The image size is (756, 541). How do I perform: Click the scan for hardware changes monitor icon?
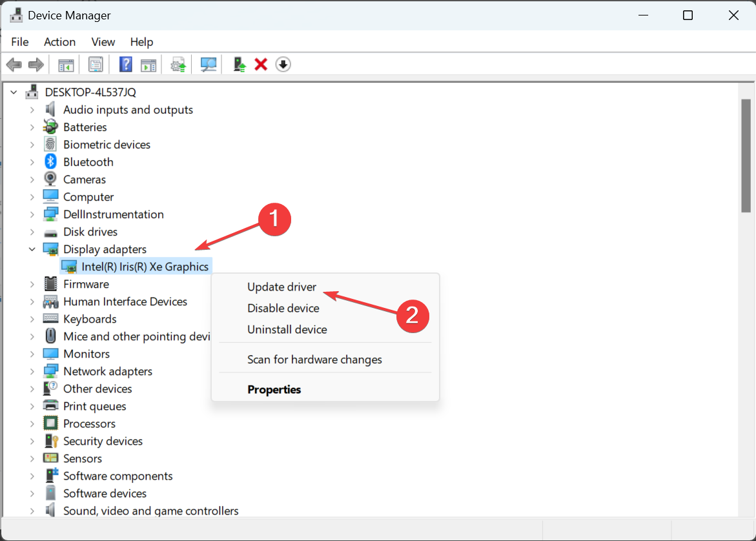tap(209, 65)
